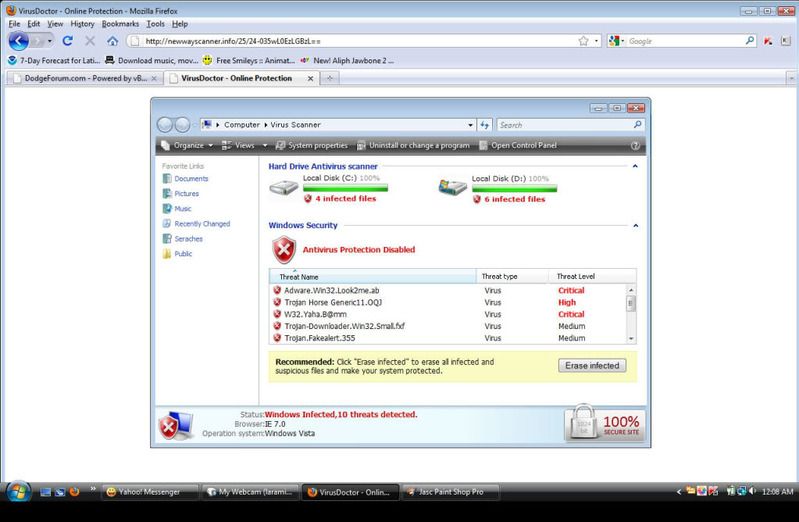Screen dimensions: 799x522
Task: Click the fake scanner refresh arrows icon
Action: (x=485, y=125)
